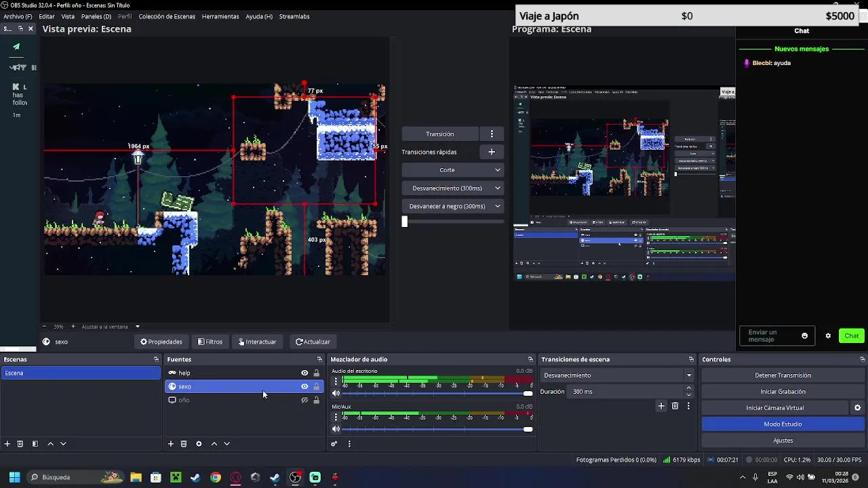Open the Vista menu
The height and width of the screenshot is (488, 868).
68,16
